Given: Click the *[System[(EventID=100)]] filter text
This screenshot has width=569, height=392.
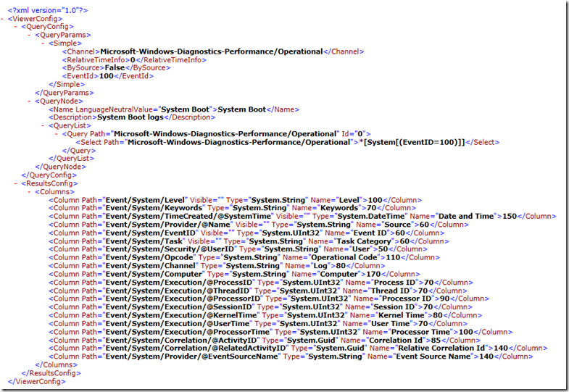Looking at the screenshot, I should (x=412, y=142).
